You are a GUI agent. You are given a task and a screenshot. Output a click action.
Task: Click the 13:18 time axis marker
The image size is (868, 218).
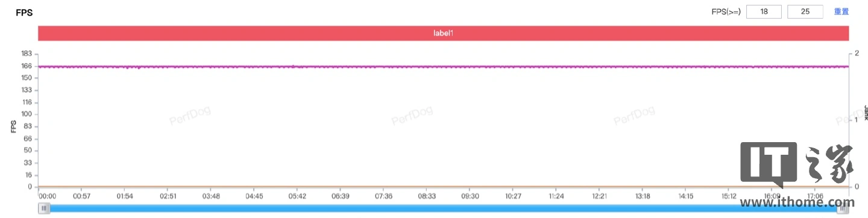tap(643, 196)
